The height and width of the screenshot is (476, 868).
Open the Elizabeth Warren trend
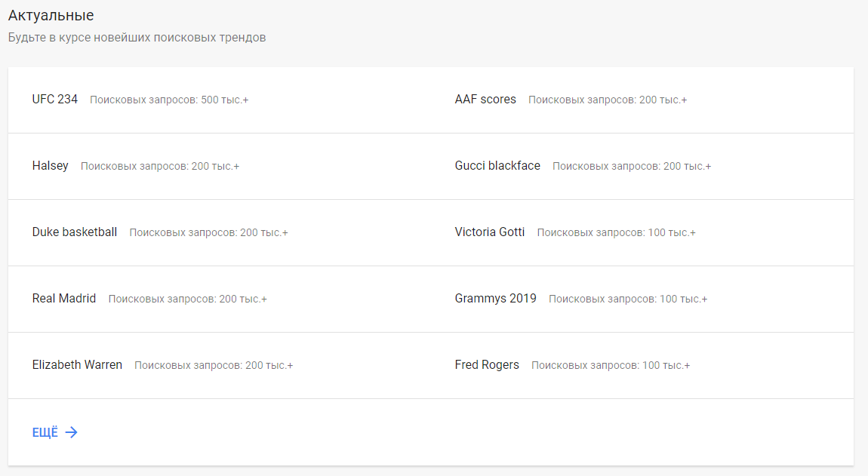tap(77, 365)
